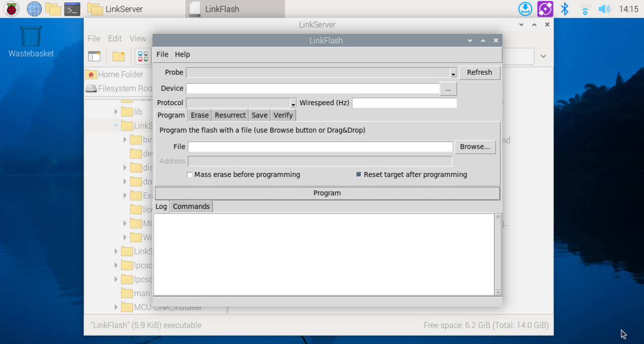Launch the web browser globe icon

[34, 9]
